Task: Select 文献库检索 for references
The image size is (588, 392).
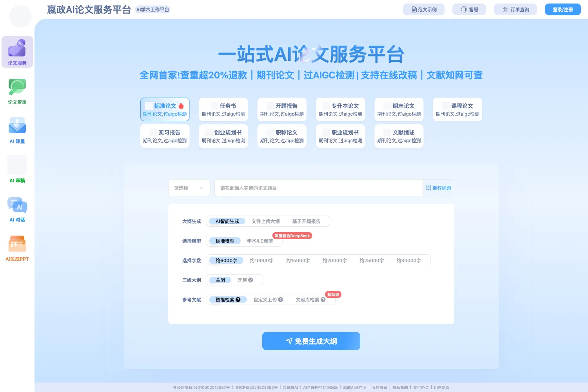Action: point(308,299)
